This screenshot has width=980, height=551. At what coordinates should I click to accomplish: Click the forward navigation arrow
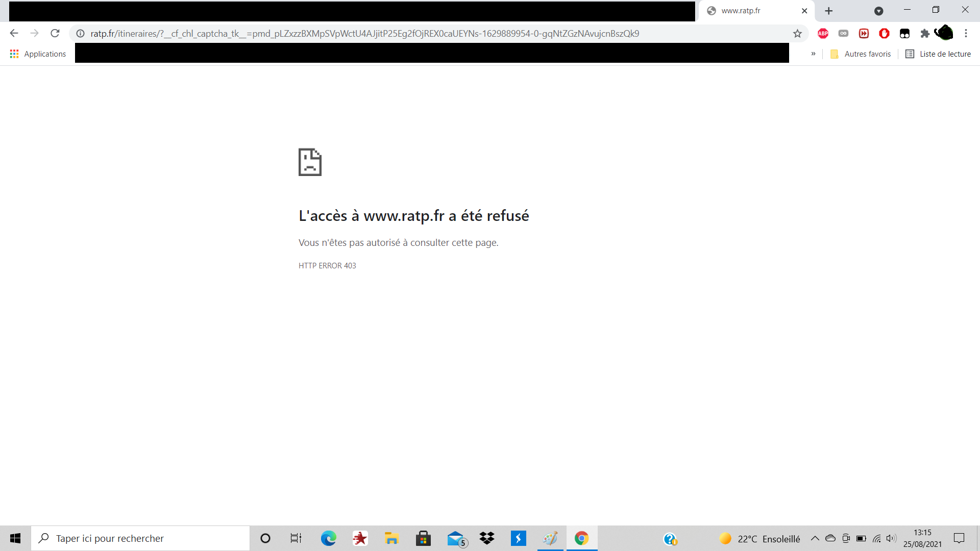34,33
